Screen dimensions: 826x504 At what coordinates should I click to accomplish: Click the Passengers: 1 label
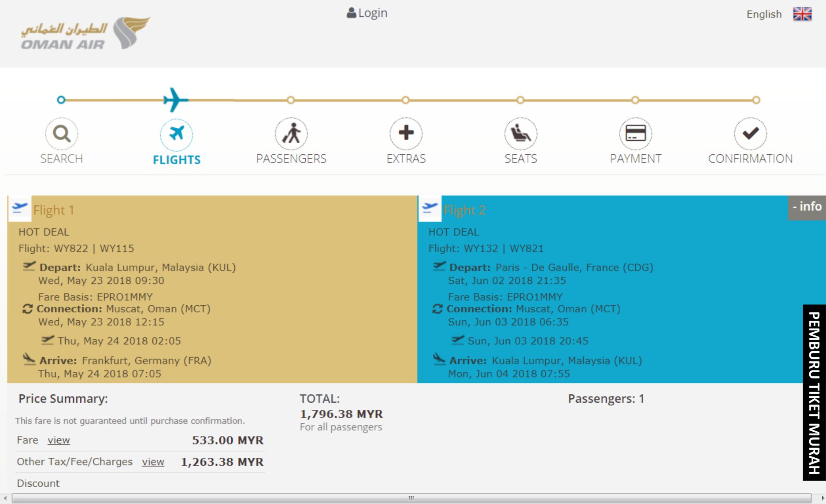[606, 399]
